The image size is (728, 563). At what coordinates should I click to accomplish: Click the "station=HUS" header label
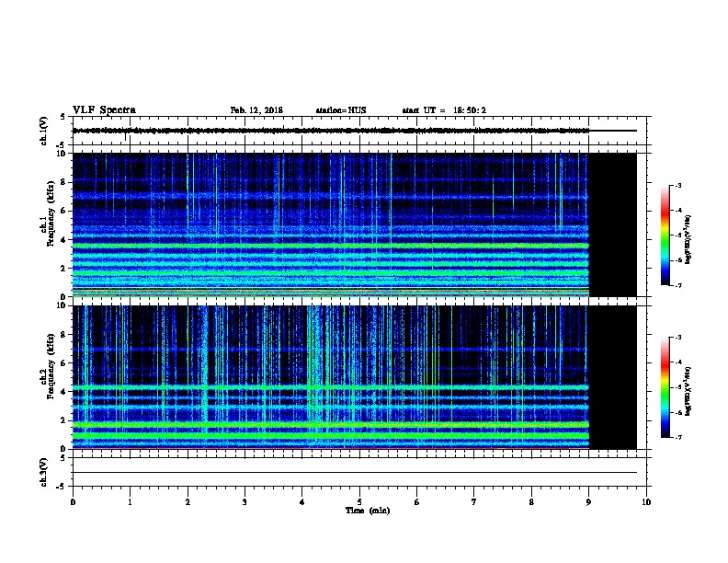[341, 110]
